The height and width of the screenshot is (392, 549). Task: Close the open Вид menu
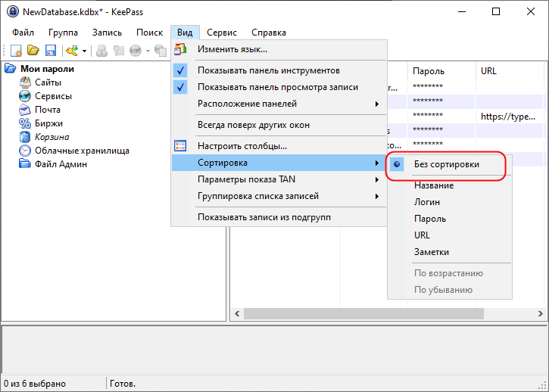pyautogui.click(x=185, y=33)
